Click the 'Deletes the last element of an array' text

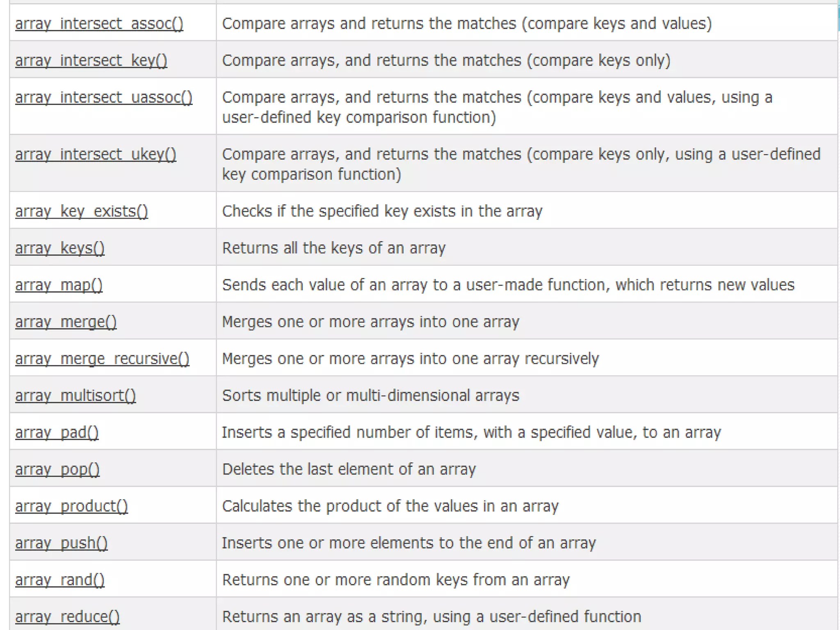[349, 470]
